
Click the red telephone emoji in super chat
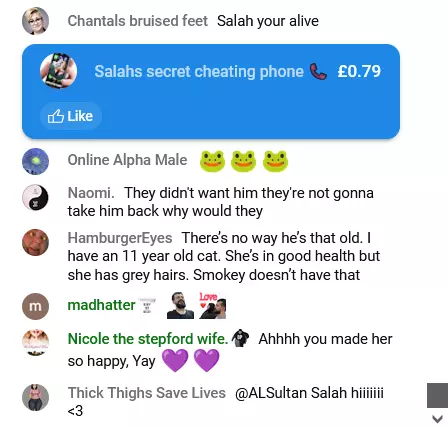click(x=318, y=71)
